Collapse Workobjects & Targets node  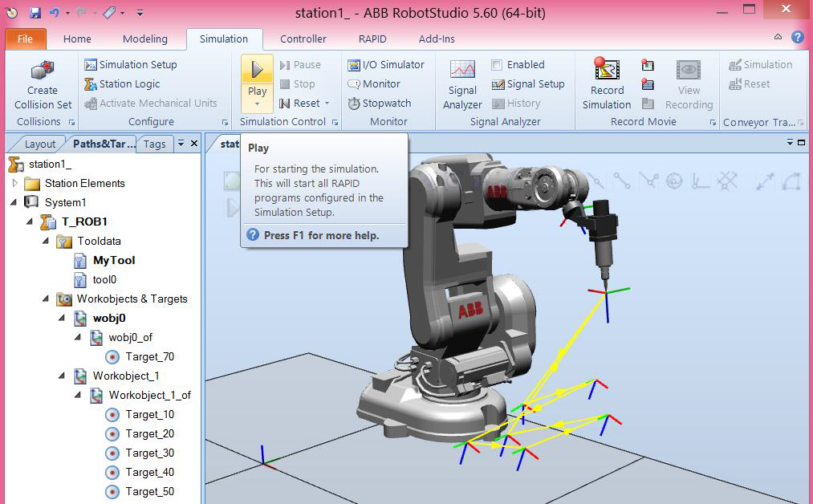[x=46, y=299]
